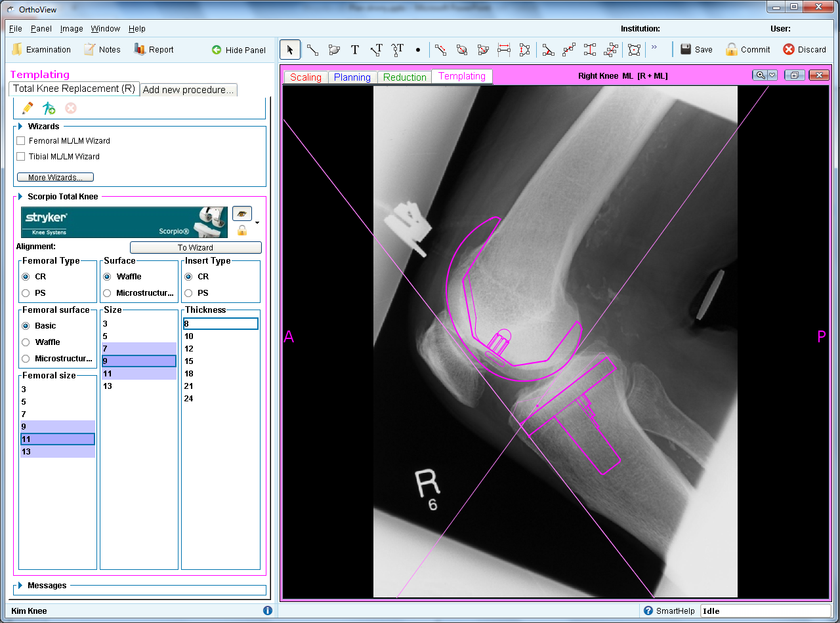The image size is (840, 623).
Task: Toggle implant visibility with the eye button
Action: (242, 213)
